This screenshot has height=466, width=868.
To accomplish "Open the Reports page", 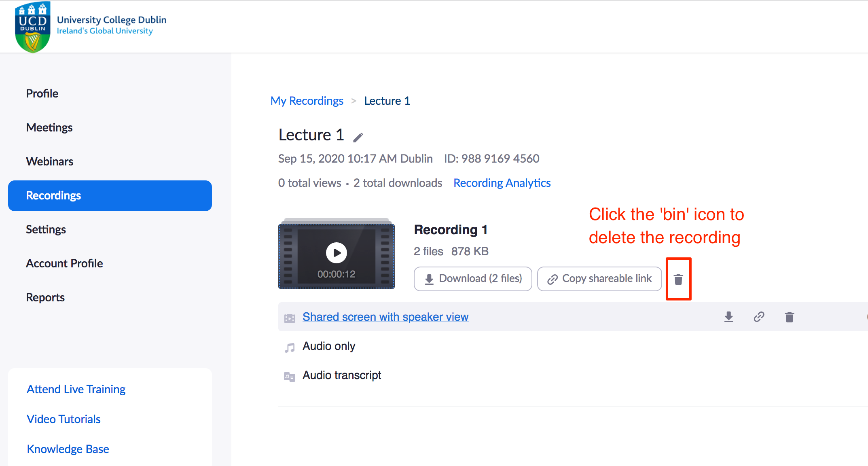I will click(45, 297).
